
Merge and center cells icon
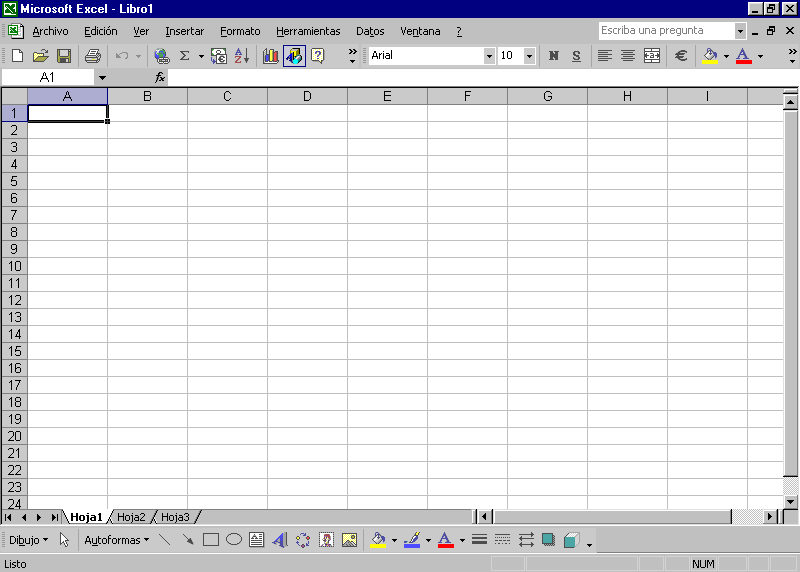point(652,56)
